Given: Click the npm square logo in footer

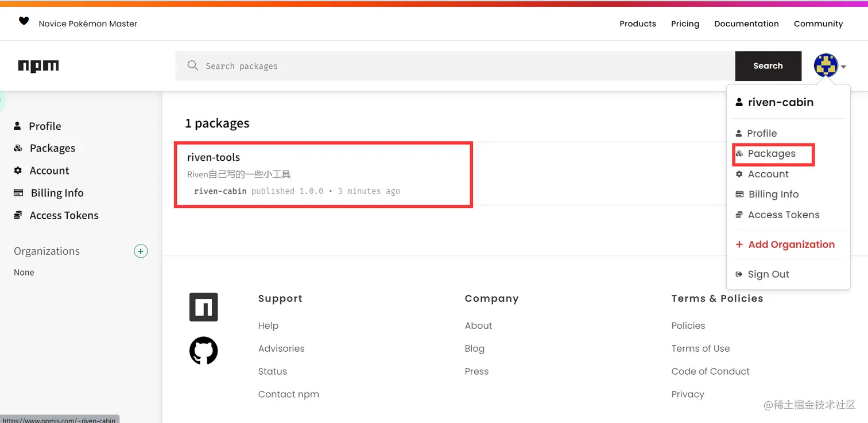Looking at the screenshot, I should 204,307.
